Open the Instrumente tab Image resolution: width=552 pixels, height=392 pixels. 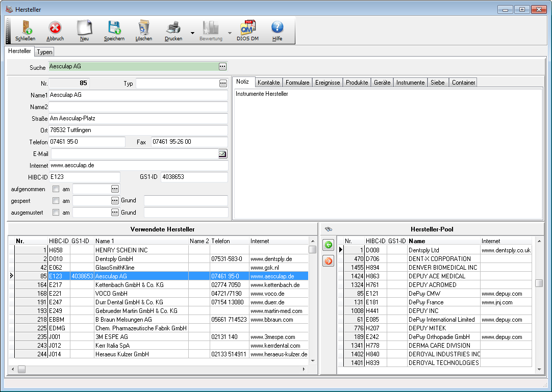[411, 83]
